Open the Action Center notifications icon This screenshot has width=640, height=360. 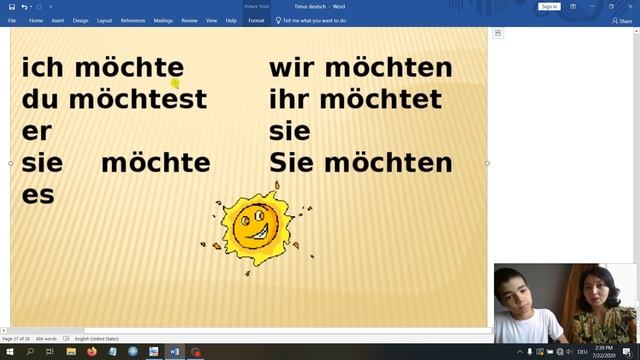[x=627, y=351]
